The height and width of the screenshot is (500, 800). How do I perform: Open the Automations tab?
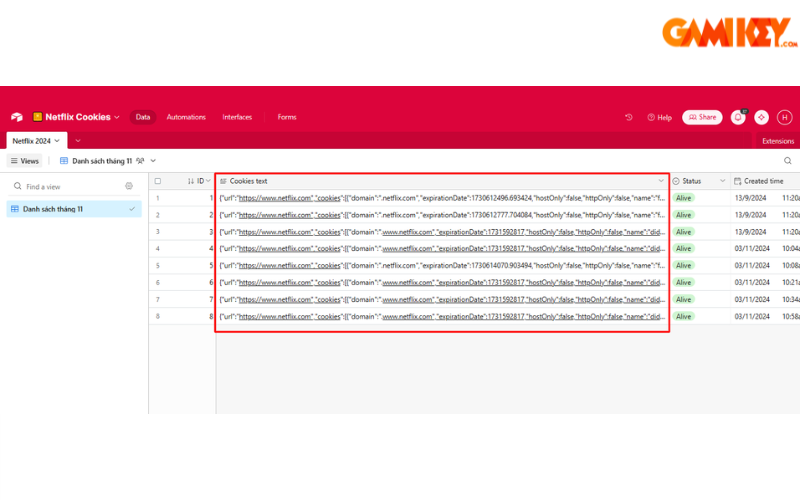[186, 117]
